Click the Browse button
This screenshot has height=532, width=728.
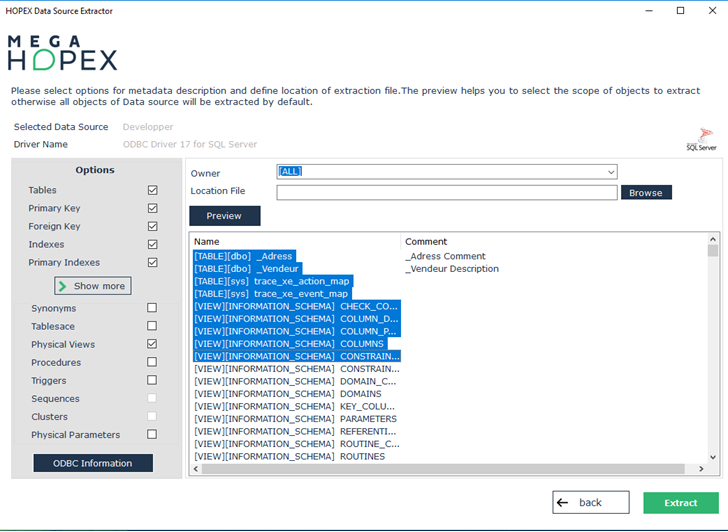(645, 192)
